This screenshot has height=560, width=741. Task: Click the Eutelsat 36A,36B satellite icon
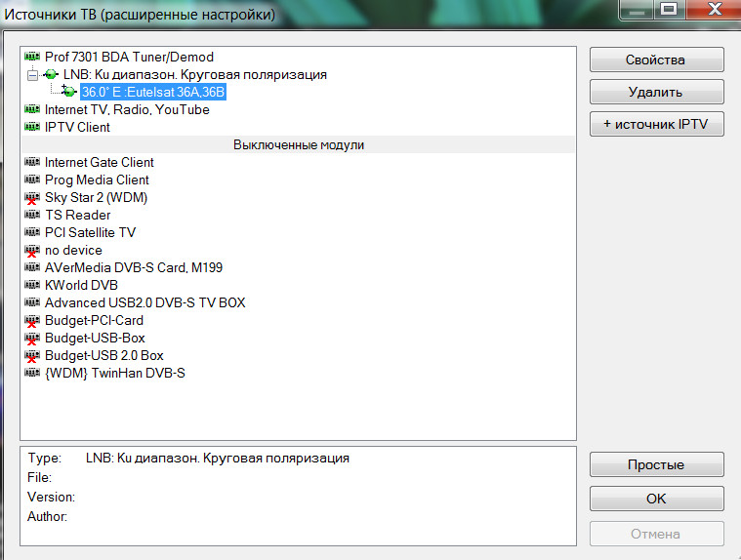68,92
